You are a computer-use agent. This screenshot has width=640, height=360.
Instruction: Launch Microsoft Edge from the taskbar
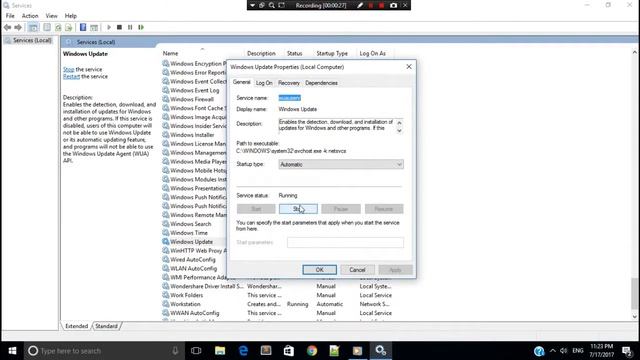(x=243, y=351)
